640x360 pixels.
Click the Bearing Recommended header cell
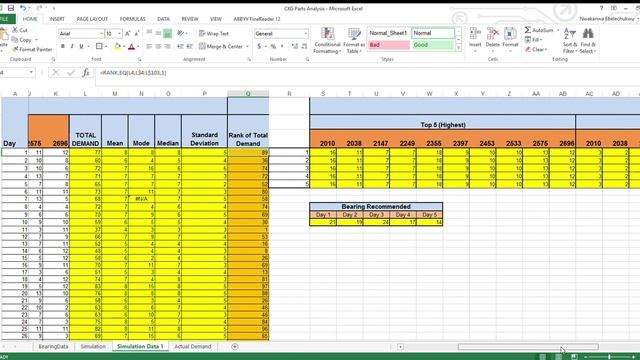click(376, 207)
